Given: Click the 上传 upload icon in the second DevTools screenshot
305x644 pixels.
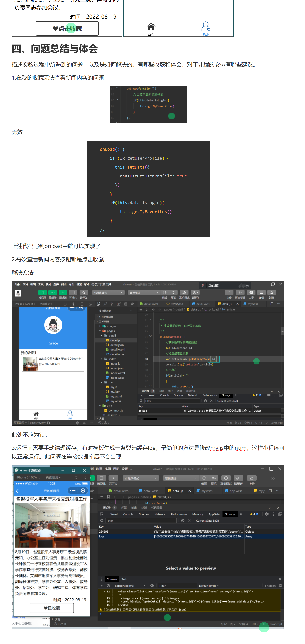Looking at the screenshot, I should 252,478.
